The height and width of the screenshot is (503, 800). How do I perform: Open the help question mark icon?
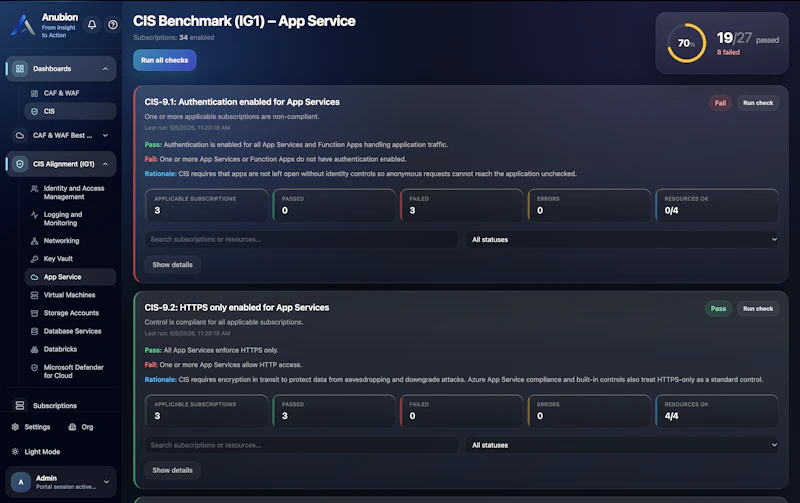tap(113, 24)
